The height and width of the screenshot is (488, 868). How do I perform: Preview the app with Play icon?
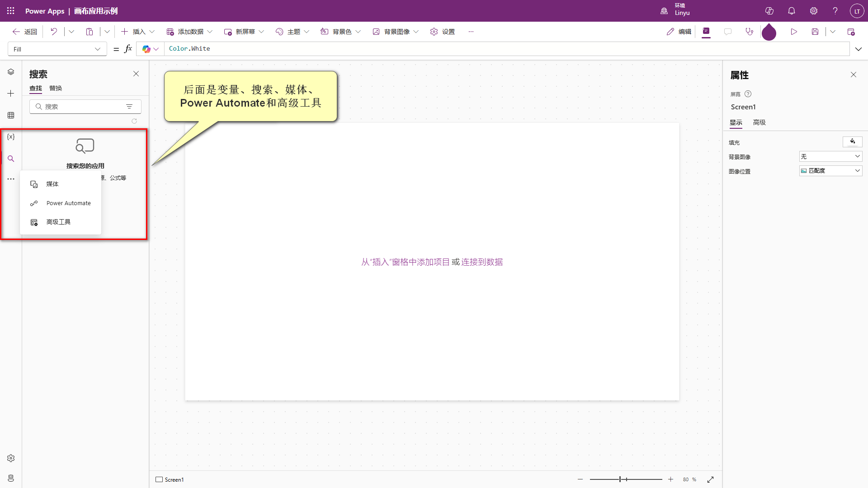(793, 32)
